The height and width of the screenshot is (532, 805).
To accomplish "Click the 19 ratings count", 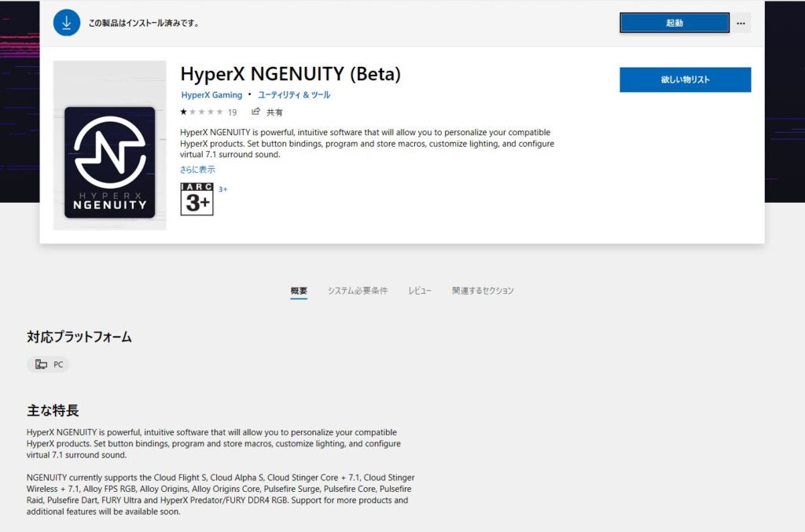I will 233,112.
